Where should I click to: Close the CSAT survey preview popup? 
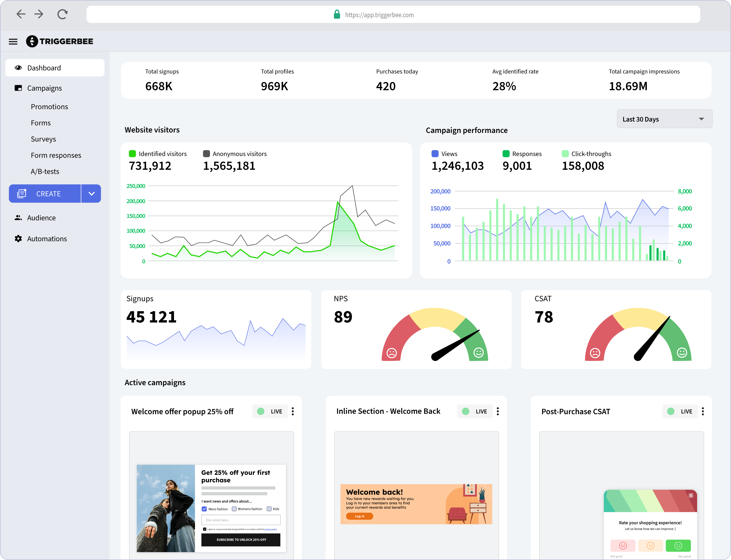pyautogui.click(x=691, y=496)
